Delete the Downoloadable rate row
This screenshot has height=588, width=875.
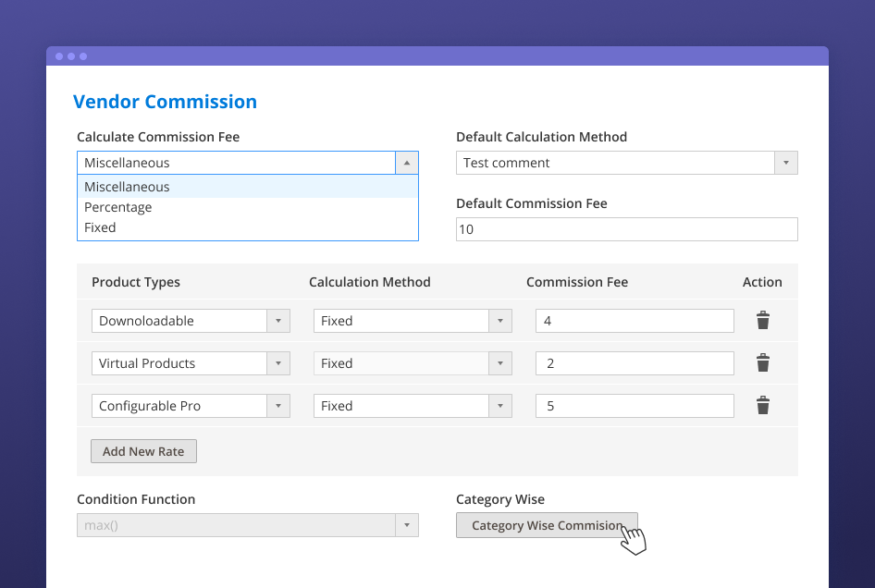tap(763, 321)
